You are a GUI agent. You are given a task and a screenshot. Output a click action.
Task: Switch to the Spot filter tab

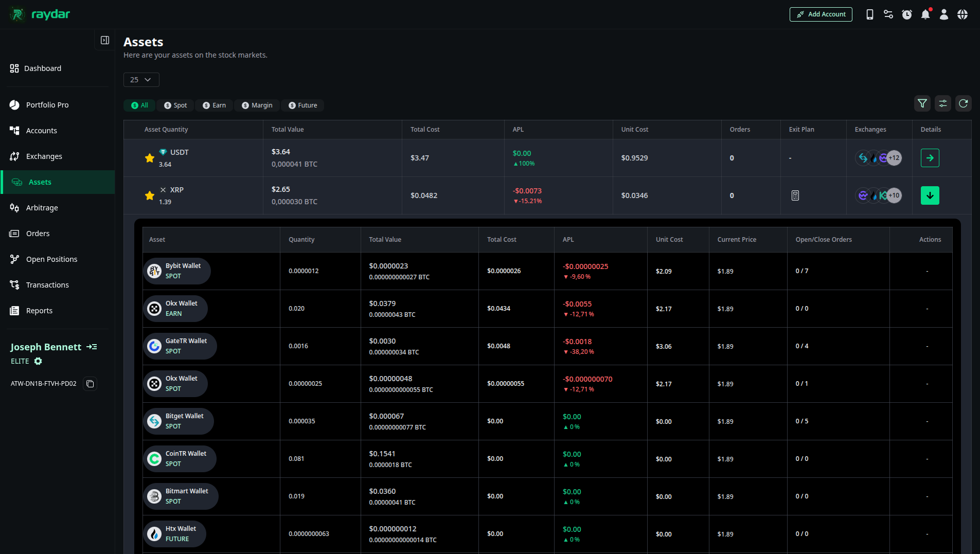175,105
